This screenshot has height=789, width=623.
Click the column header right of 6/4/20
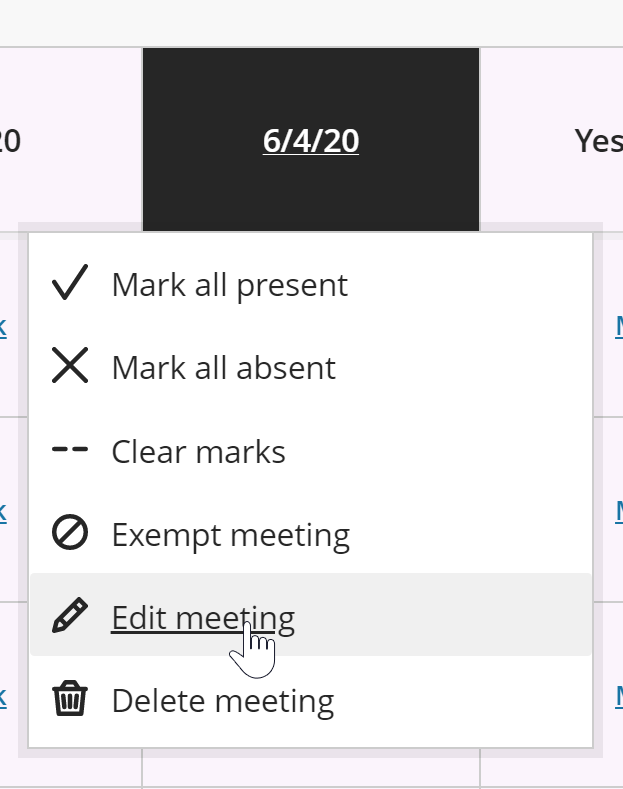click(598, 141)
